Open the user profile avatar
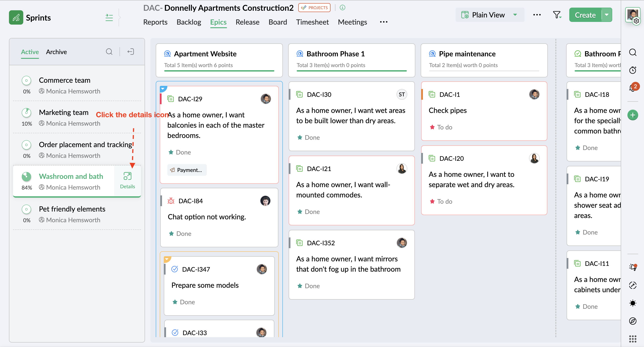644x347 pixels. click(x=633, y=15)
